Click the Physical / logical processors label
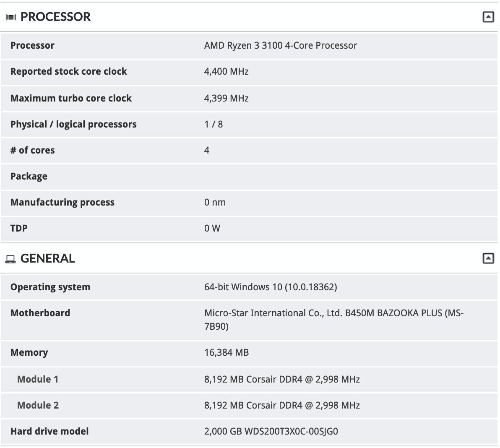 tap(73, 124)
